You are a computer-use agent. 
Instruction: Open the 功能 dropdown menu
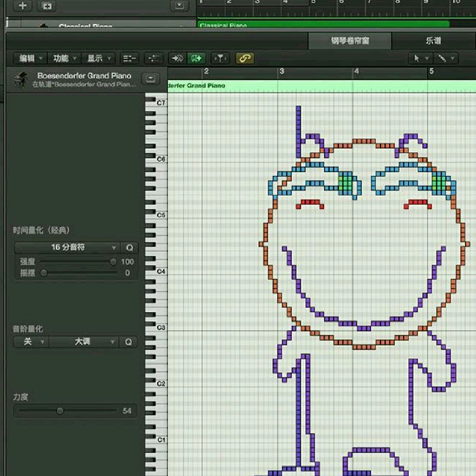click(64, 59)
